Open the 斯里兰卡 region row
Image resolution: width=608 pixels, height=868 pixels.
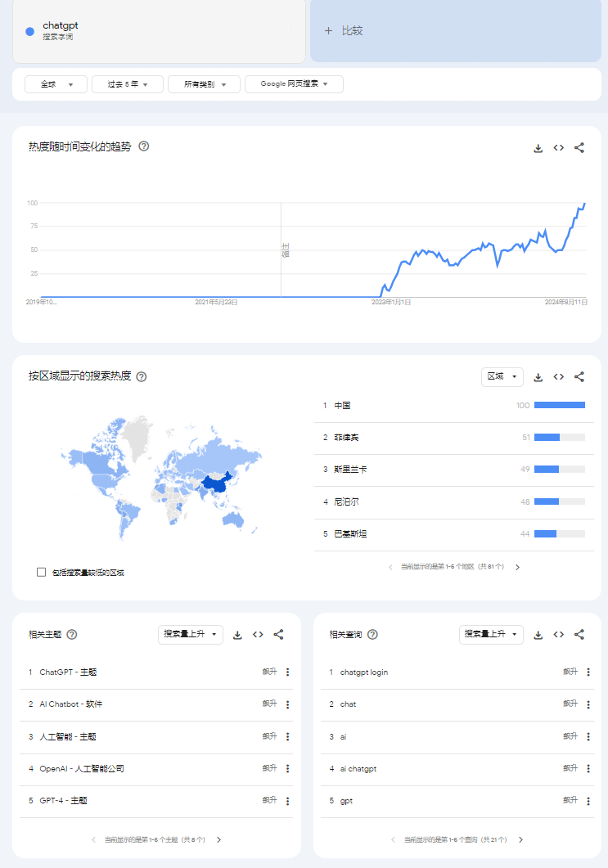tap(453, 470)
